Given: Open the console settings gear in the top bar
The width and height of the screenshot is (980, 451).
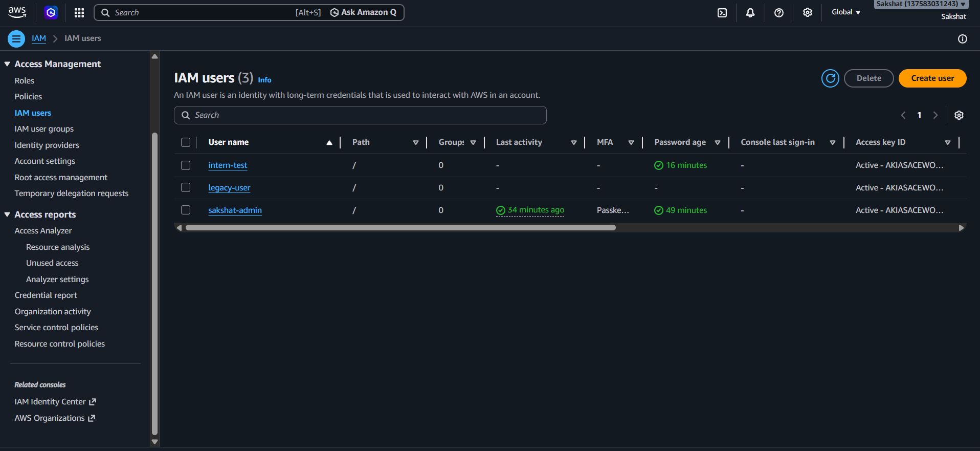Looking at the screenshot, I should (808, 13).
